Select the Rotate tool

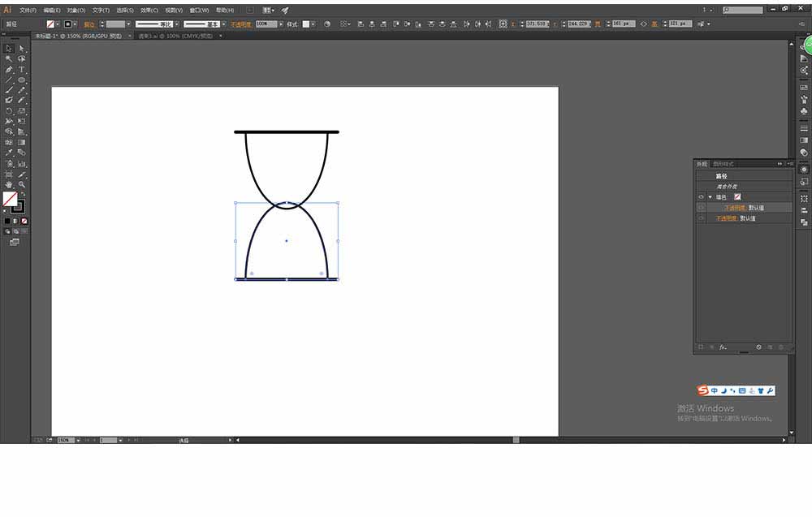(x=9, y=110)
